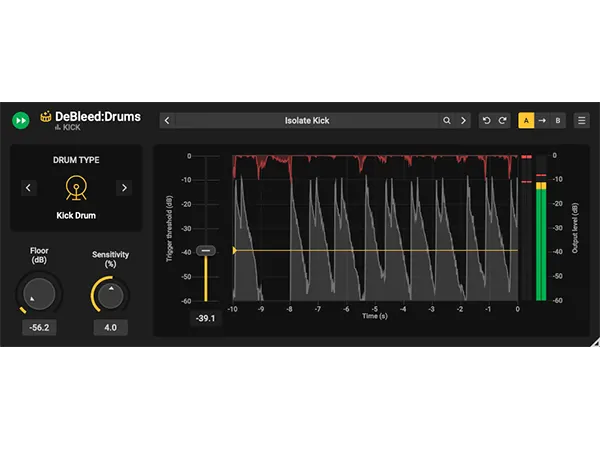Open preset search with magnifier icon

coord(447,121)
